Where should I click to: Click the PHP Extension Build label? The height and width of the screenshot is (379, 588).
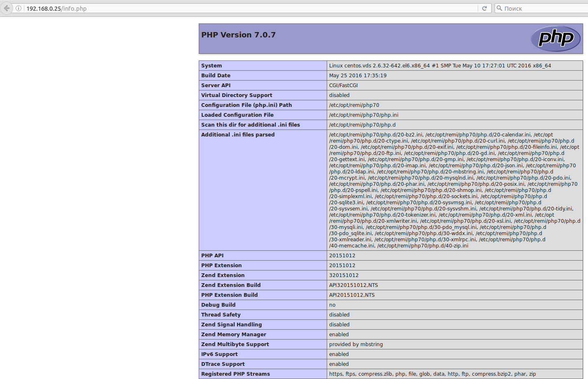point(229,295)
